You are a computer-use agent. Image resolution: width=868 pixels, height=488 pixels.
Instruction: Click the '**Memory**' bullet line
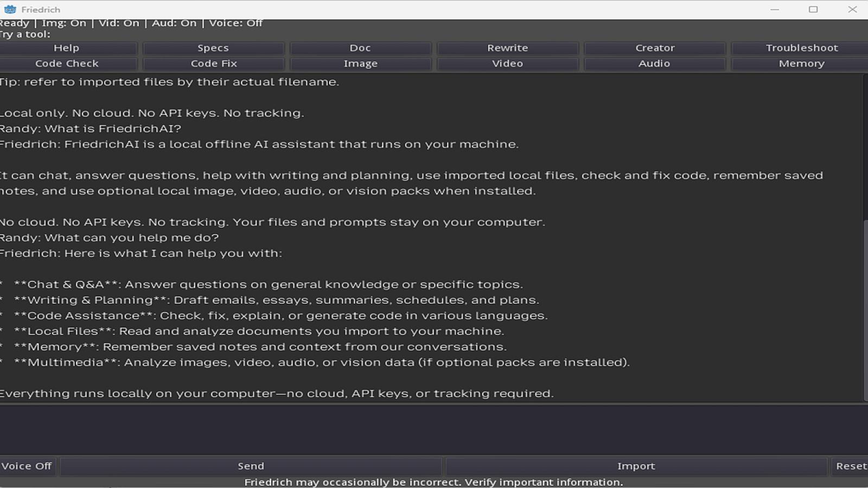click(x=253, y=346)
